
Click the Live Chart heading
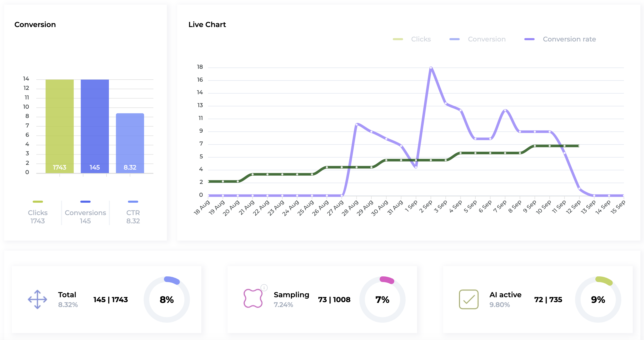coord(207,24)
